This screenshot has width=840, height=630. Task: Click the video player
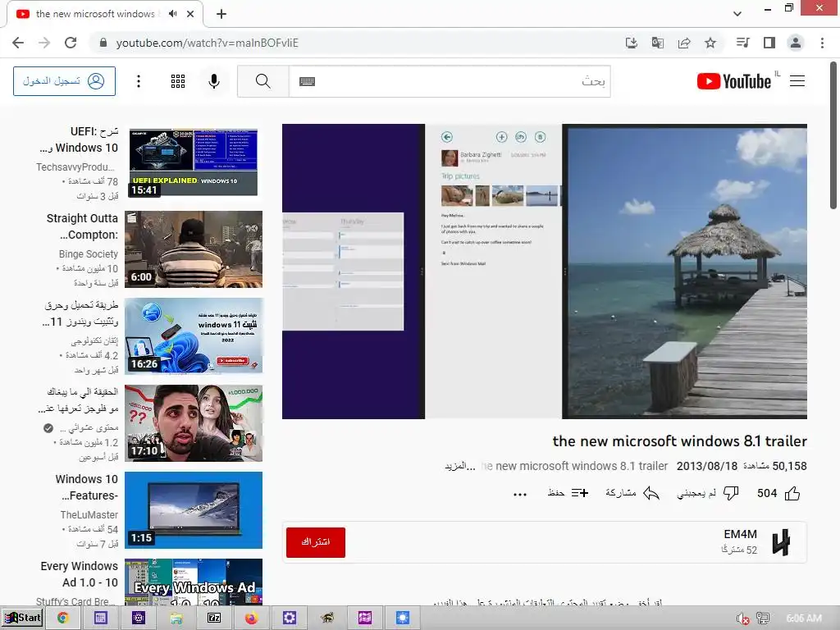[545, 271]
